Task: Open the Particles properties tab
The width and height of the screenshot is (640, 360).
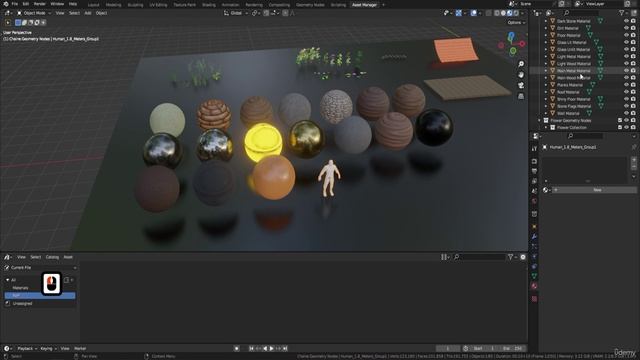Action: [x=534, y=247]
